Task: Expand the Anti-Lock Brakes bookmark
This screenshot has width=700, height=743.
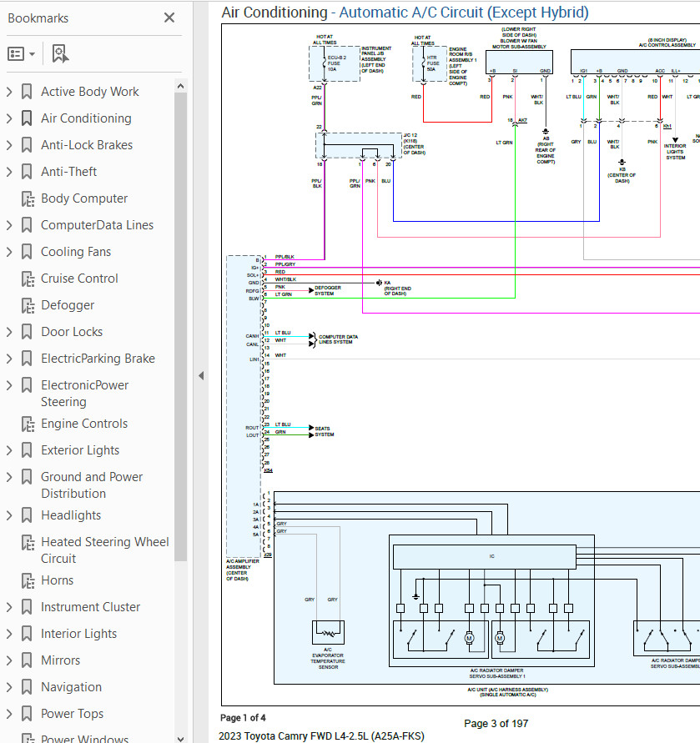Action: pyautogui.click(x=9, y=145)
